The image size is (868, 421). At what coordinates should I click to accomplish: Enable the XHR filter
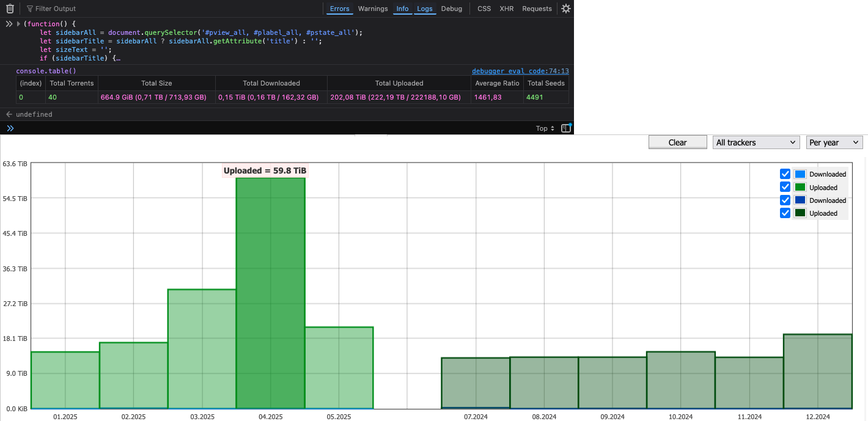point(507,9)
